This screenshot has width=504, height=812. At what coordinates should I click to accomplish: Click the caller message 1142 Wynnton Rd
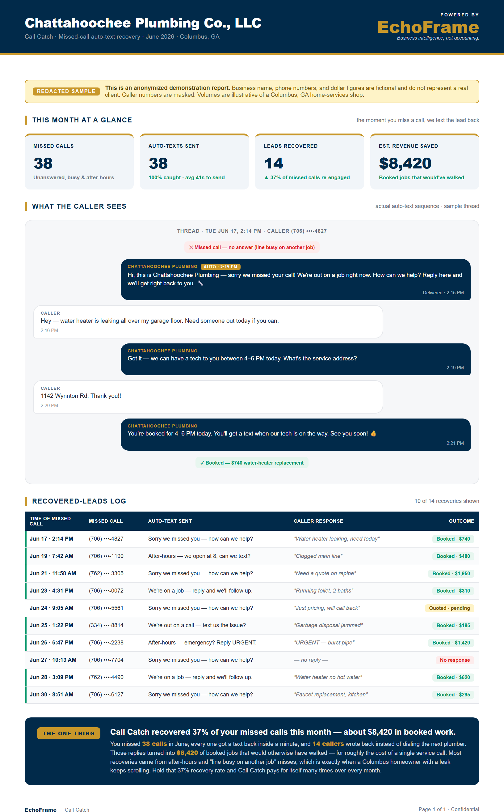tap(208, 397)
